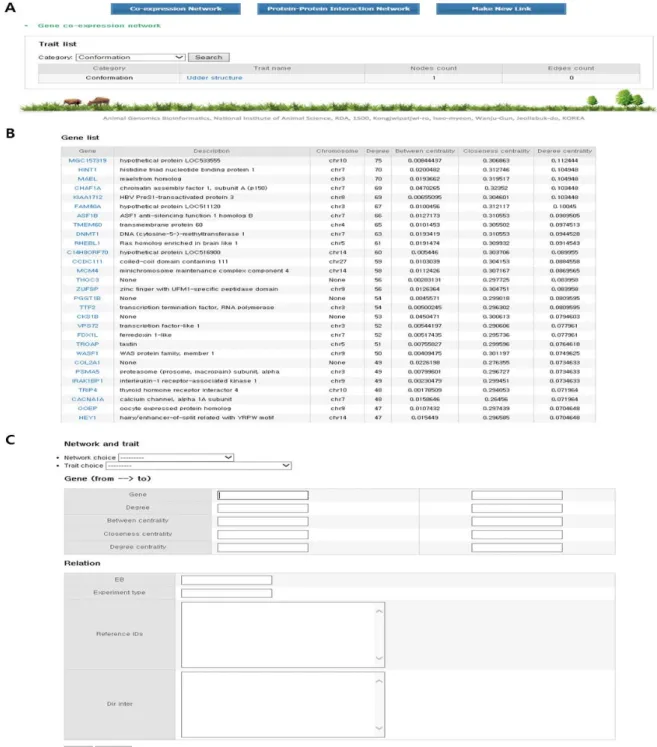Click the 'maelstrom homolog' description cell
The height and width of the screenshot is (747, 657).
point(150,179)
